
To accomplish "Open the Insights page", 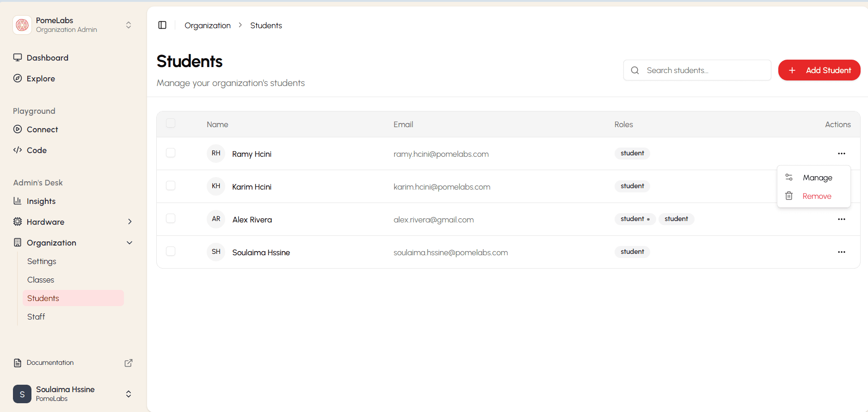I will point(41,201).
